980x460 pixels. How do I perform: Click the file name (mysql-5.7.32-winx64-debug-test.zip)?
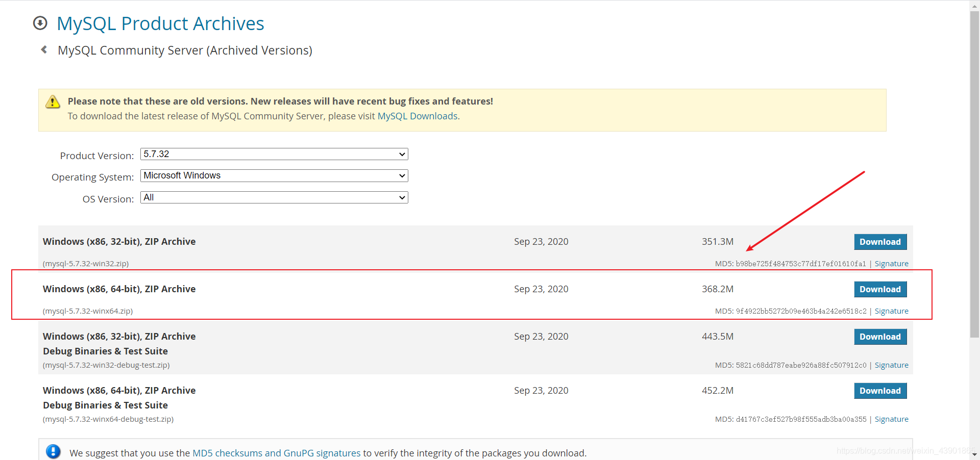pyautogui.click(x=108, y=419)
